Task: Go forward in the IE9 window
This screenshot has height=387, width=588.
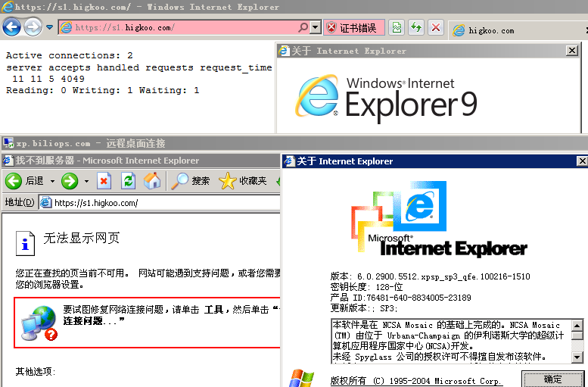Action: [x=33, y=27]
